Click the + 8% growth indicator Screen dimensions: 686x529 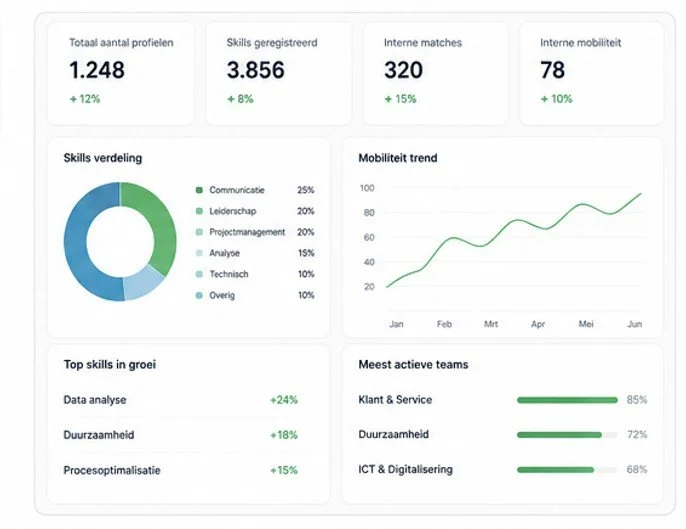tap(240, 99)
